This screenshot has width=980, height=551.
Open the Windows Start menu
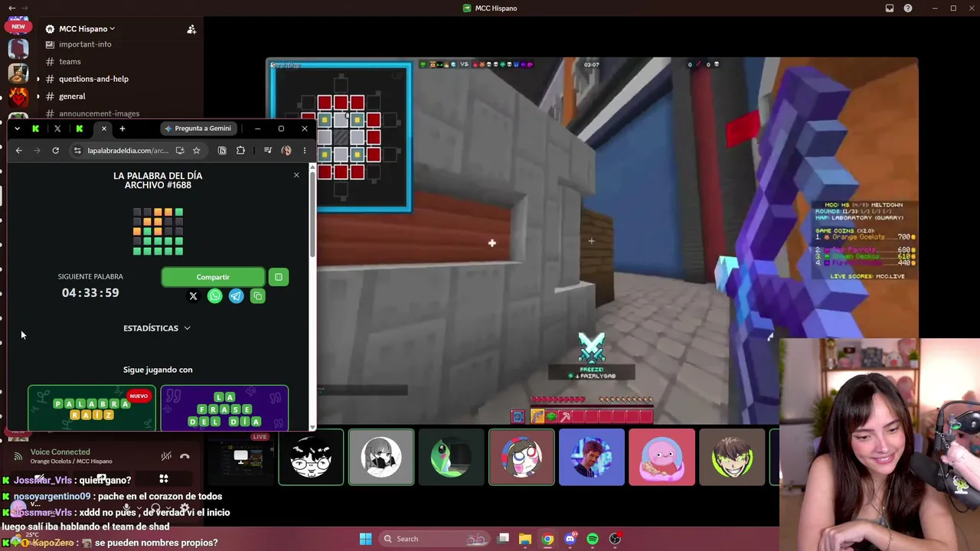365,539
